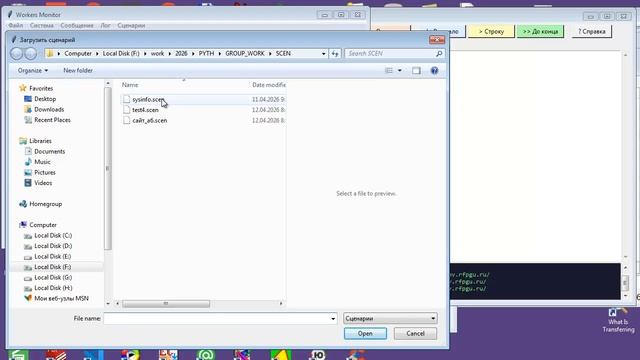This screenshot has height=360, width=640.
Task: Select Computer in navigation pane
Action: (x=43, y=225)
